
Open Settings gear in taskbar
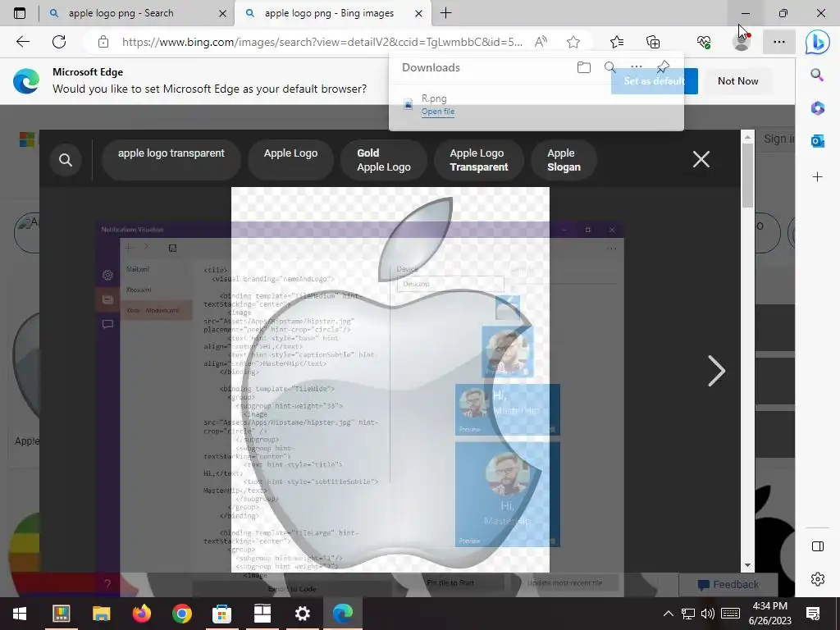tap(302, 614)
